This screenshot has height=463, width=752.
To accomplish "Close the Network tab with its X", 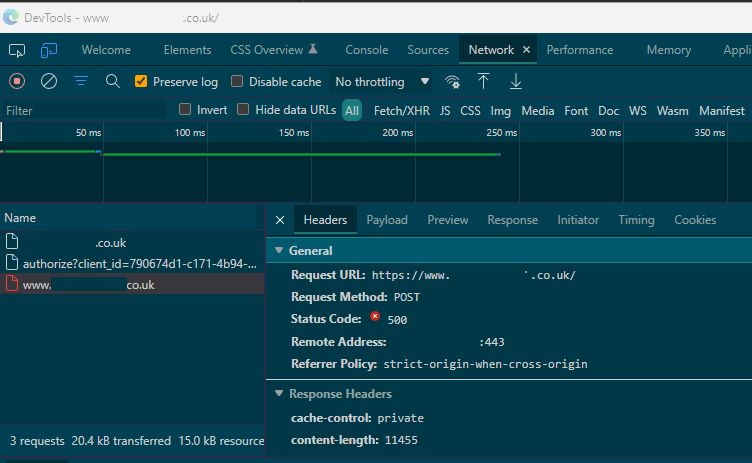I will click(x=526, y=49).
